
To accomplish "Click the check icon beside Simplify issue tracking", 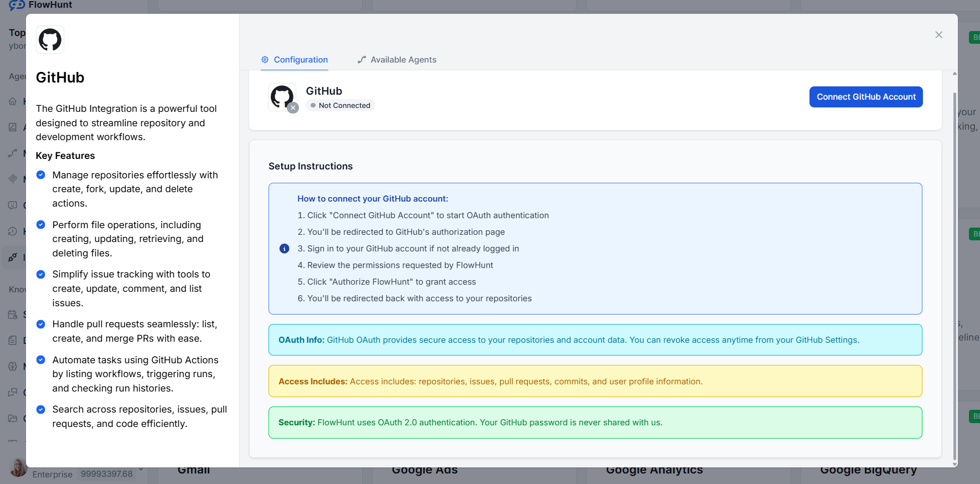I will 41,274.
